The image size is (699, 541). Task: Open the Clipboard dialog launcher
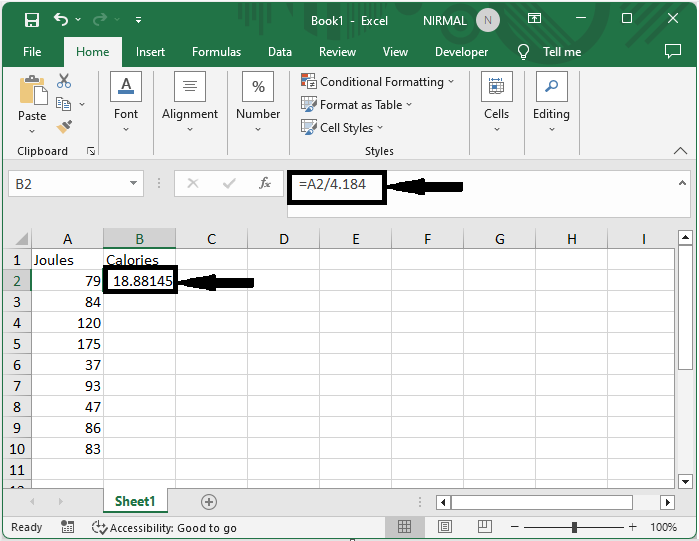coord(91,152)
